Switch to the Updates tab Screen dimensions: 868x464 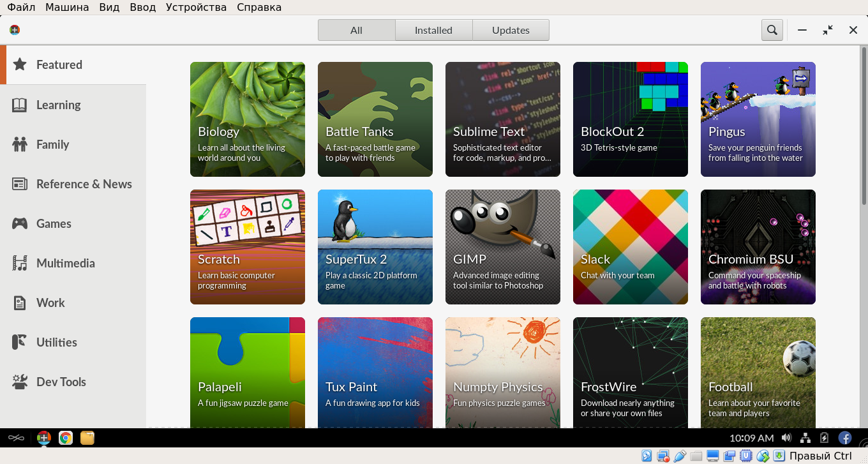[511, 30]
